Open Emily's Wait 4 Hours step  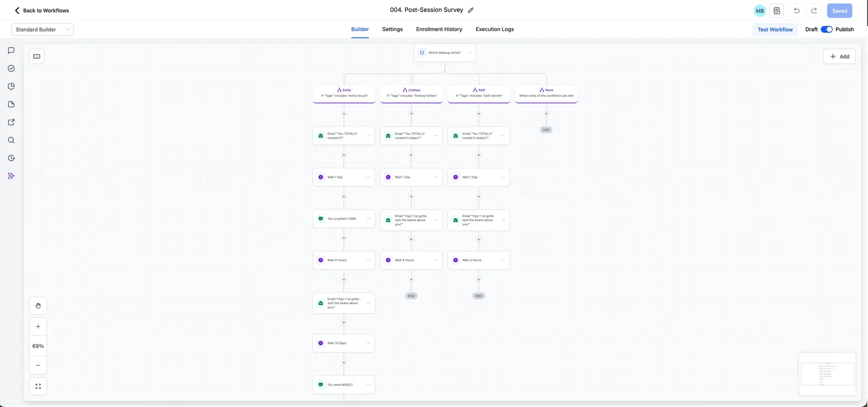click(344, 260)
